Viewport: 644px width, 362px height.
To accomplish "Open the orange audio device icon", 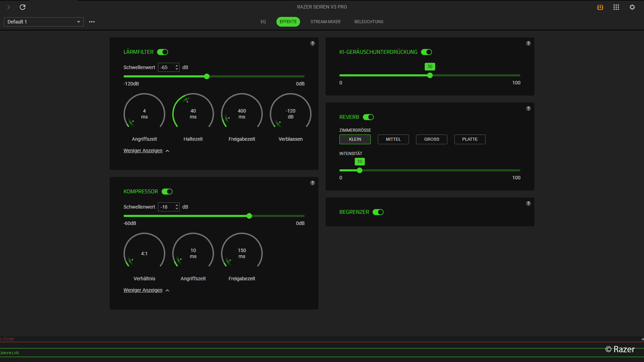I will click(x=600, y=7).
